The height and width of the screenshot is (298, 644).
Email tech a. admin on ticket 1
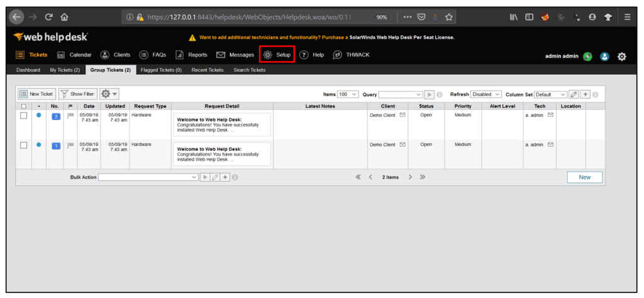[550, 145]
